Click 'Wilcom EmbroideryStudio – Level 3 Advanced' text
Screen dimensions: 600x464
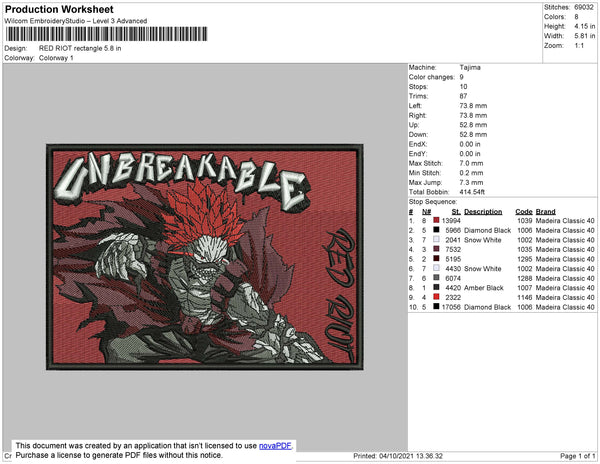[76, 21]
